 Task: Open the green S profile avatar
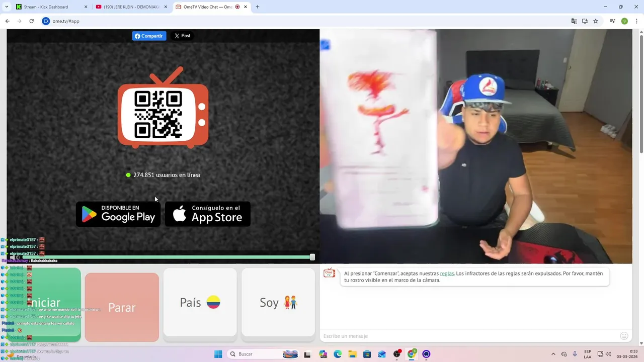(x=624, y=21)
